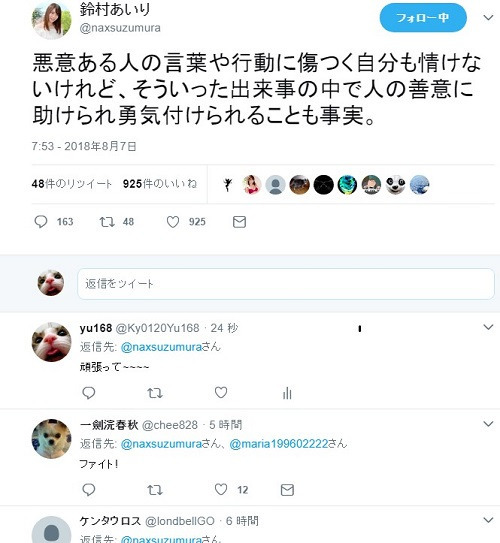Click the reply icon with 163 count
500x543 pixels.
tap(41, 222)
